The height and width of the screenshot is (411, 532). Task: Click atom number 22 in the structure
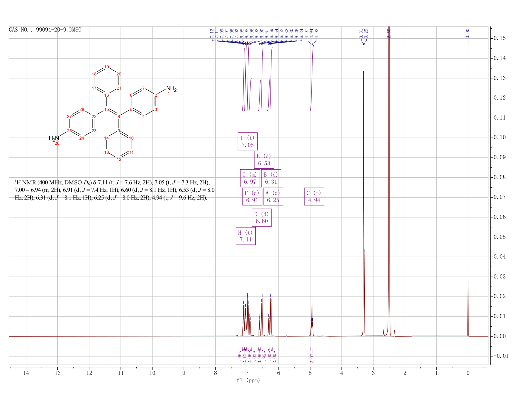click(x=94, y=116)
